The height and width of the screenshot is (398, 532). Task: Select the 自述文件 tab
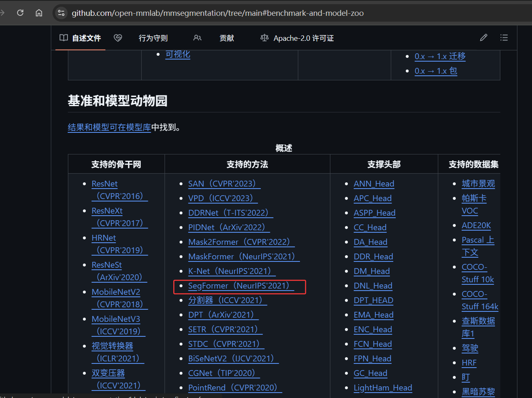[x=87, y=38]
